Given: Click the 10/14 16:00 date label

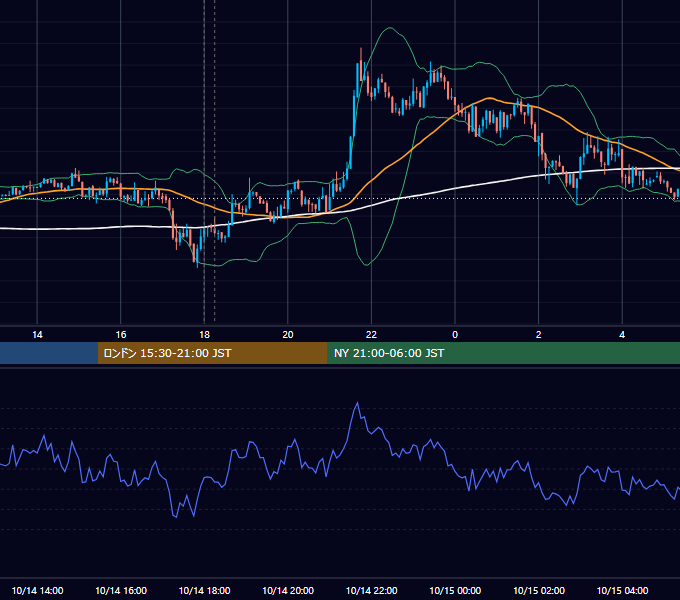Looking at the screenshot, I should point(121,591).
